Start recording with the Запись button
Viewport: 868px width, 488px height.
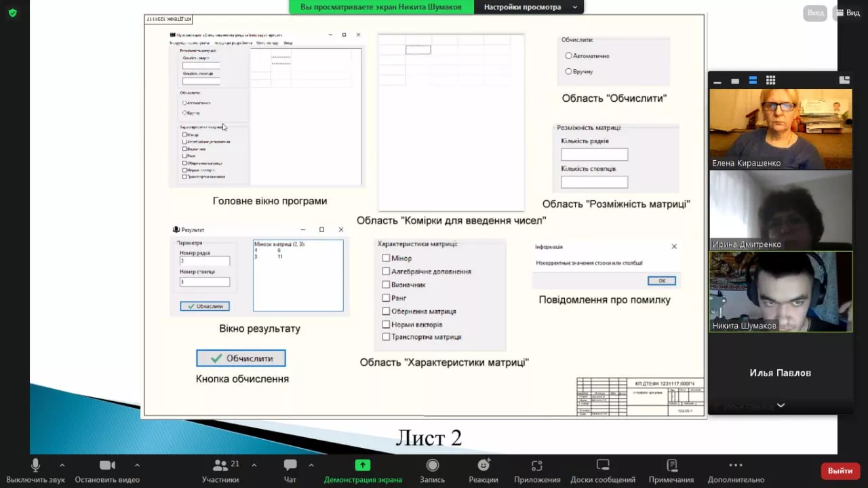432,470
